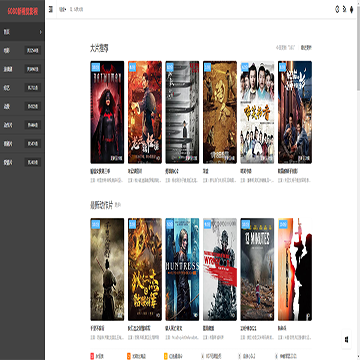Click the middle icon of the three top-right header icons
This screenshot has height=360, width=360.
click(x=345, y=9)
